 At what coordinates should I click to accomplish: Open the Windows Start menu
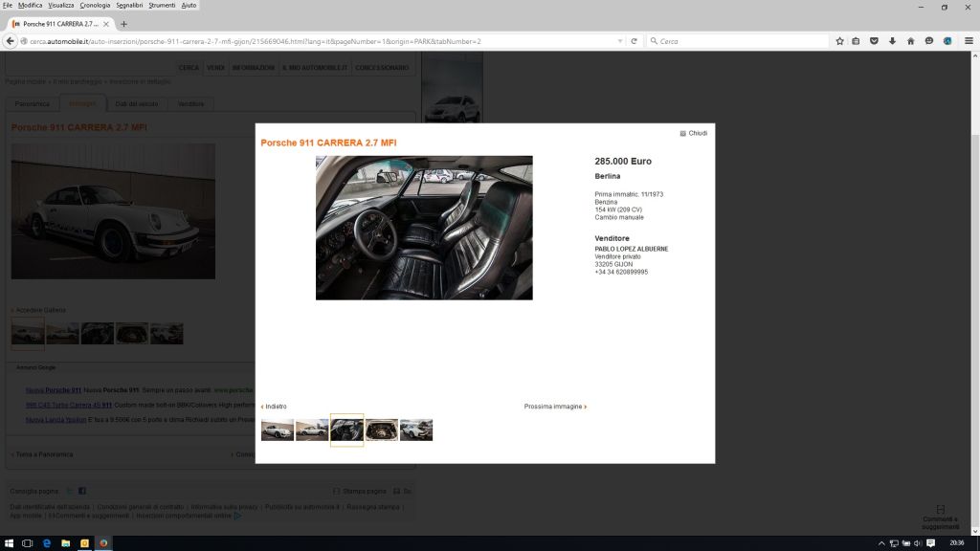tap(9, 543)
